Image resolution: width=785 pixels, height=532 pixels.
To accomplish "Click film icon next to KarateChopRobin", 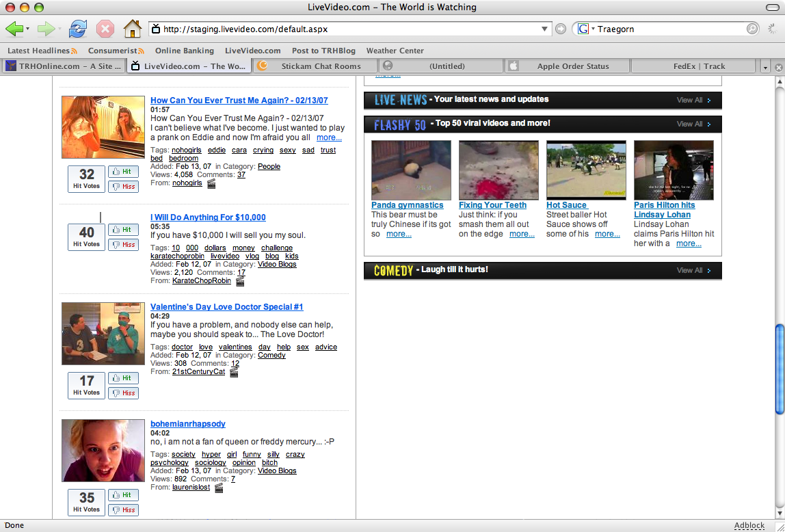I will 240,281.
